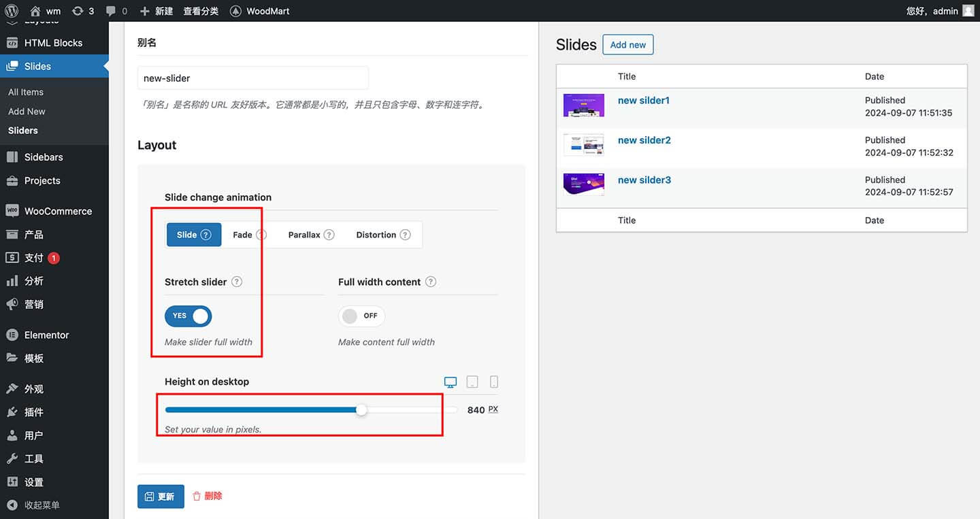Screen dimensions: 980x519
Task: Click the Sidebars menu icon
Action: (12, 157)
